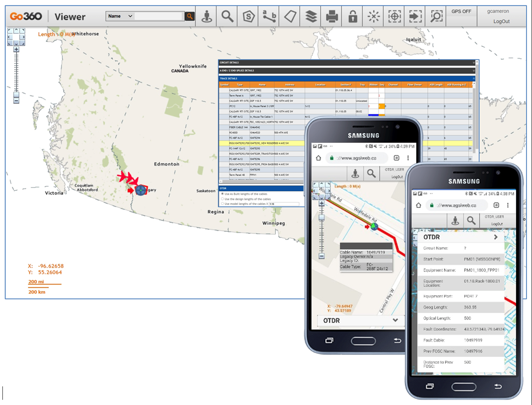Screen dimensions: 532x405
Task: Tap search magnifier on OTDR details phone
Action: click(x=471, y=220)
